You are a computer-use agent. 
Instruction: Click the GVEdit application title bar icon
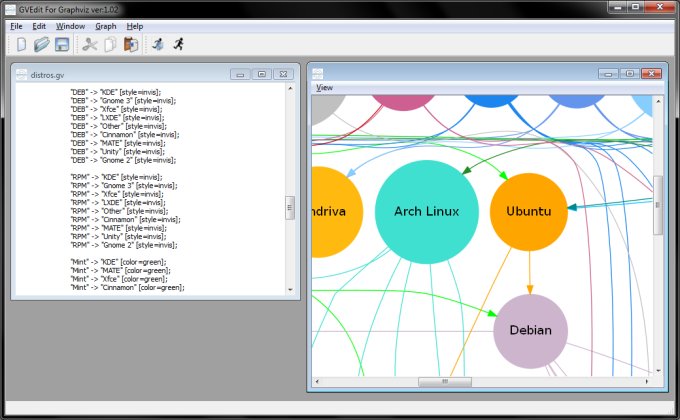[10, 9]
